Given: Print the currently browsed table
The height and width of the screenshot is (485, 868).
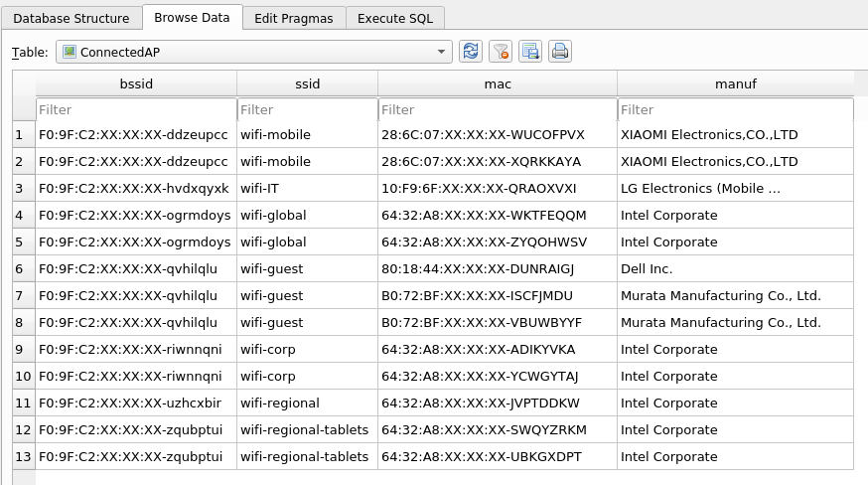Looking at the screenshot, I should pyautogui.click(x=560, y=52).
